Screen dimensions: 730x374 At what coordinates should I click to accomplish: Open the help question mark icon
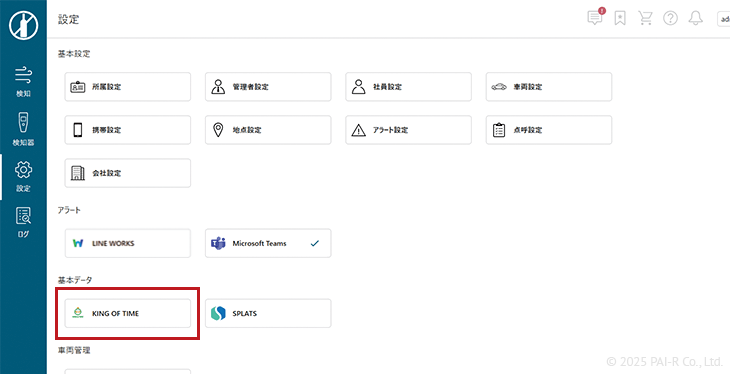pos(670,19)
